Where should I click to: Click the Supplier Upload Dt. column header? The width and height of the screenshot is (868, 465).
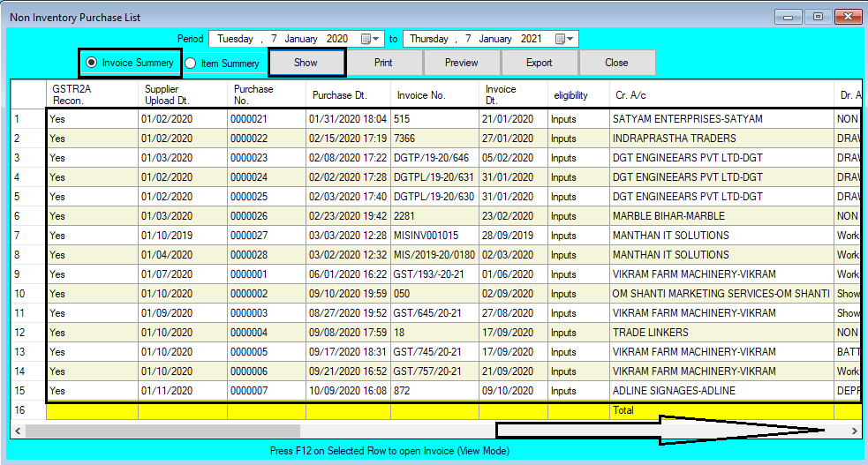coord(183,94)
